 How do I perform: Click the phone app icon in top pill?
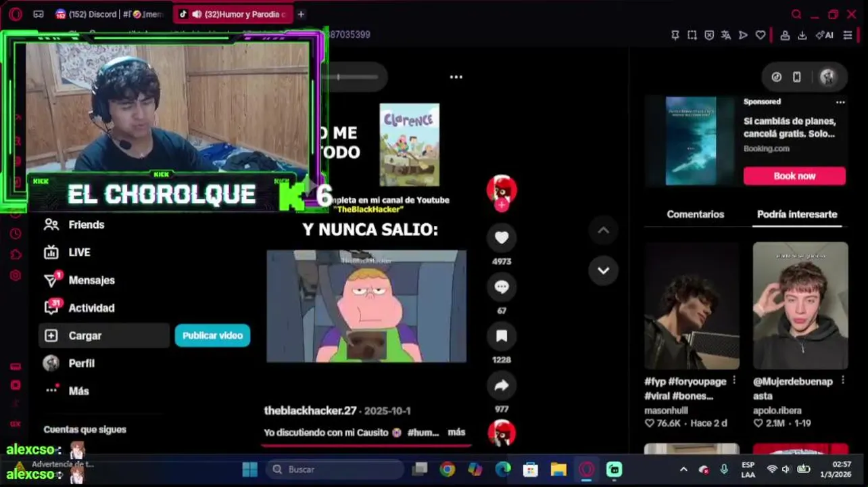coord(797,77)
